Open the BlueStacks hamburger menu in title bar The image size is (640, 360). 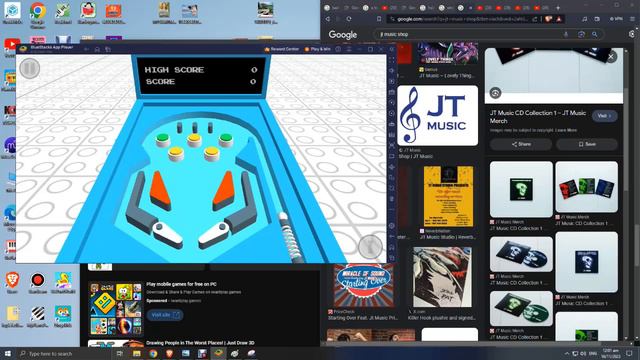coord(349,49)
